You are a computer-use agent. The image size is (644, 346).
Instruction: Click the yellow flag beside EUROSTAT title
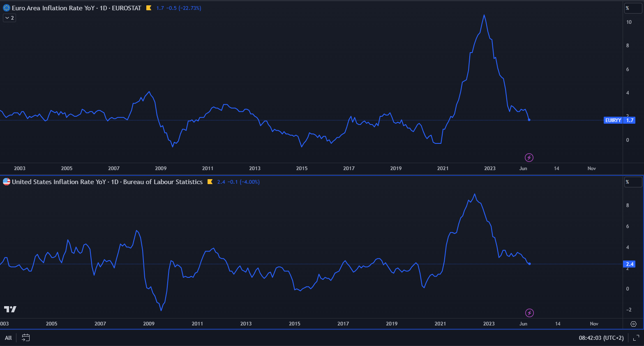pyautogui.click(x=149, y=8)
